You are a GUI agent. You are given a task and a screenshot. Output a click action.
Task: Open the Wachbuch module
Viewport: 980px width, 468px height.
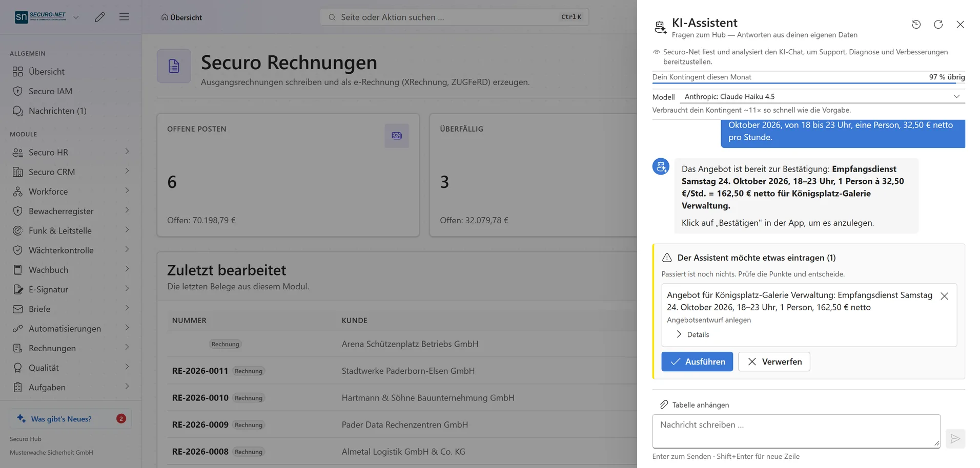[71, 269]
